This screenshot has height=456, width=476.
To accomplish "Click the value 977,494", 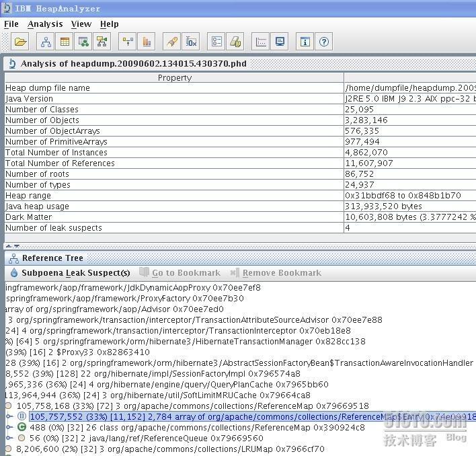I will point(362,142).
